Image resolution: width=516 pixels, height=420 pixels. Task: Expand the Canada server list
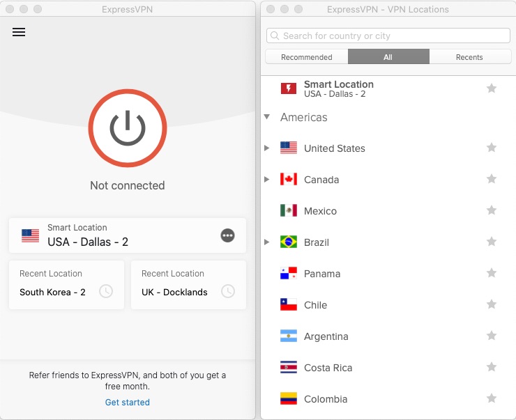point(267,179)
